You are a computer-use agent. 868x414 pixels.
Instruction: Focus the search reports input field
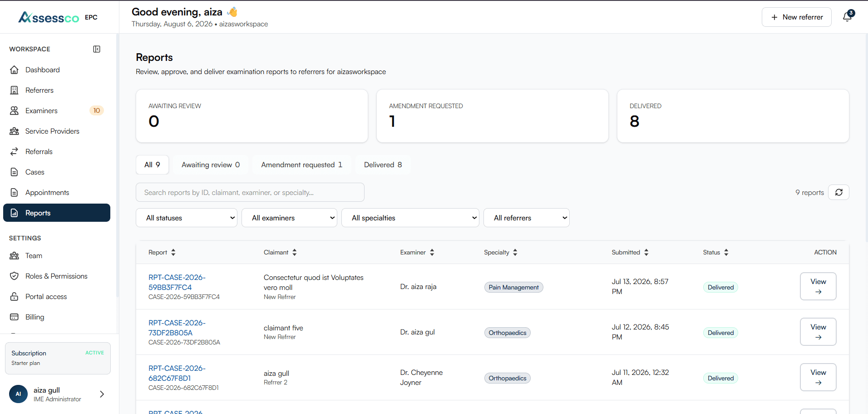point(250,192)
